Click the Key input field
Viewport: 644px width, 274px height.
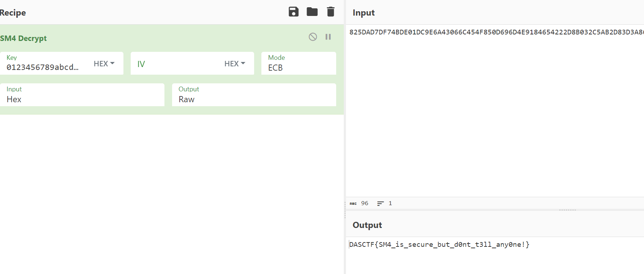[x=43, y=67]
